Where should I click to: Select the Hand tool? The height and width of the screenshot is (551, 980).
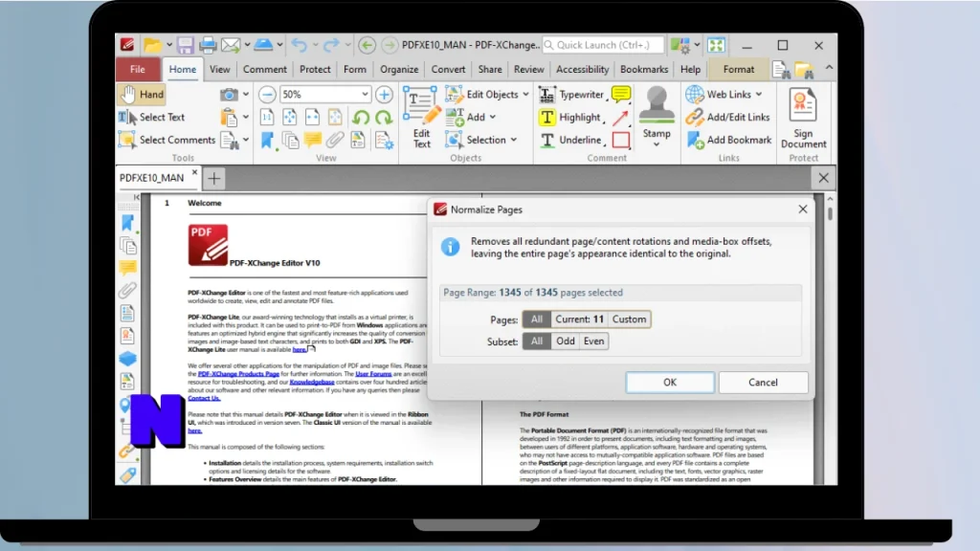142,95
